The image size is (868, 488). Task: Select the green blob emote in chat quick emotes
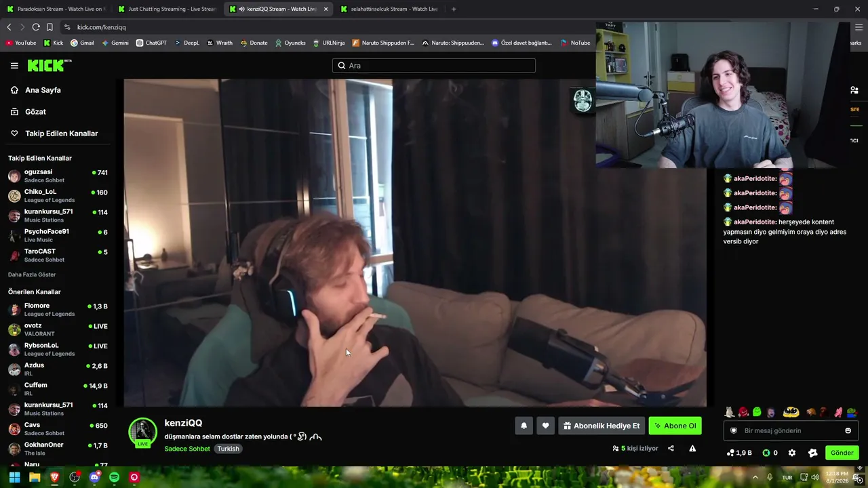click(757, 412)
